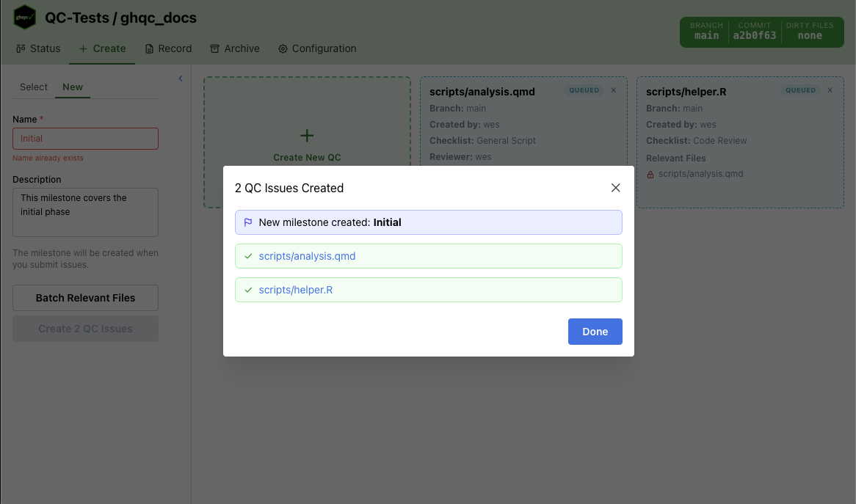
Task: Open the scripts/analysis.qmd issue link
Action: click(307, 256)
